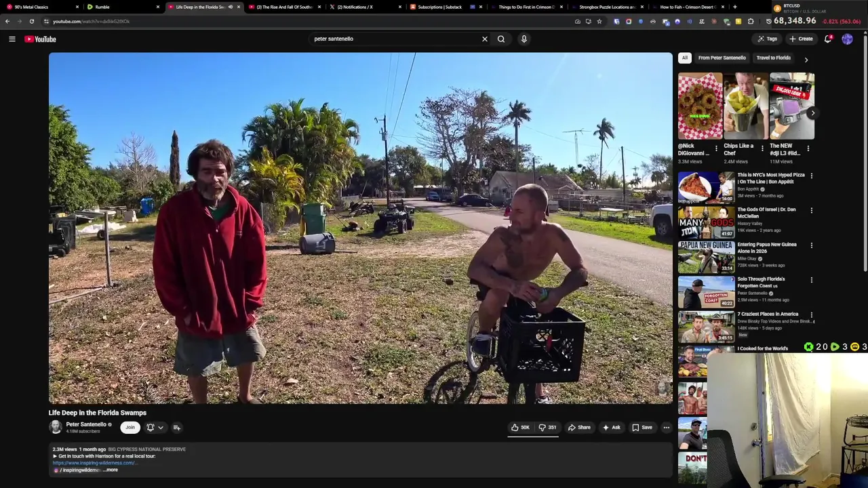This screenshot has height=488, width=868.
Task: Run the search with the magnifier button
Action: [x=501, y=39]
